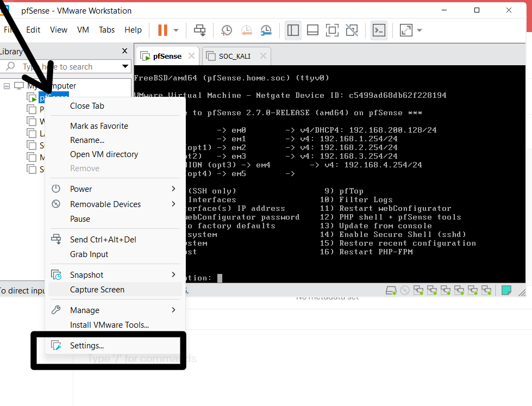Click the CD/DVD drive status bar icon
The height and width of the screenshot is (406, 532).
[405, 291]
